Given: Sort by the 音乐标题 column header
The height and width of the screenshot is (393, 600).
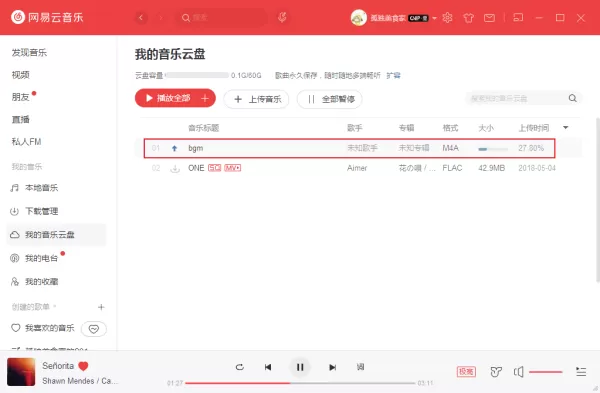Looking at the screenshot, I should point(204,128).
